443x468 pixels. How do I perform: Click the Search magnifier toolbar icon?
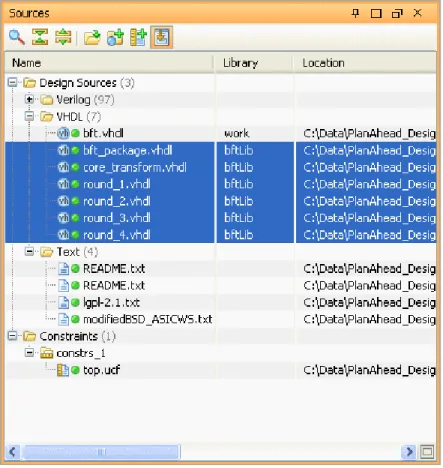coord(17,37)
